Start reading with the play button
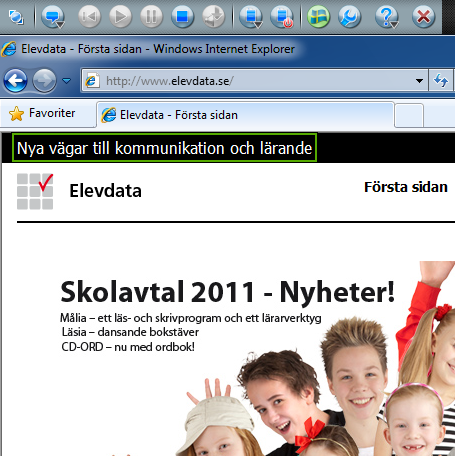The height and width of the screenshot is (456, 455). pyautogui.click(x=120, y=16)
